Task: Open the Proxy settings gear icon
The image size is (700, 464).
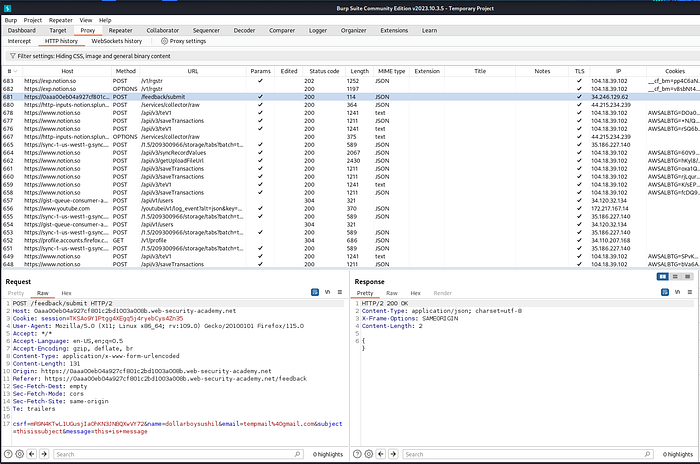Action: [164, 41]
